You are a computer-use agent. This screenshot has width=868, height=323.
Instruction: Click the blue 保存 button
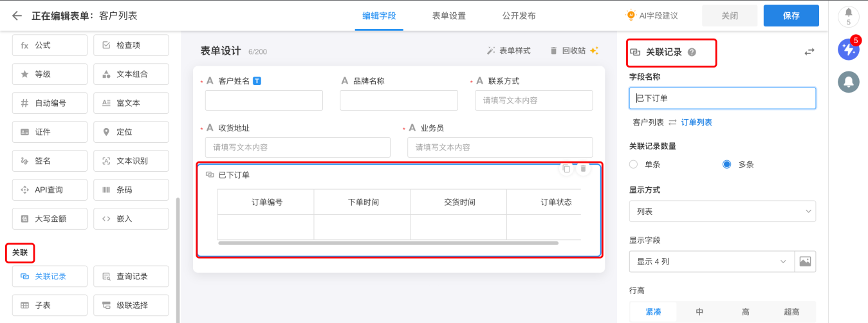(x=791, y=15)
